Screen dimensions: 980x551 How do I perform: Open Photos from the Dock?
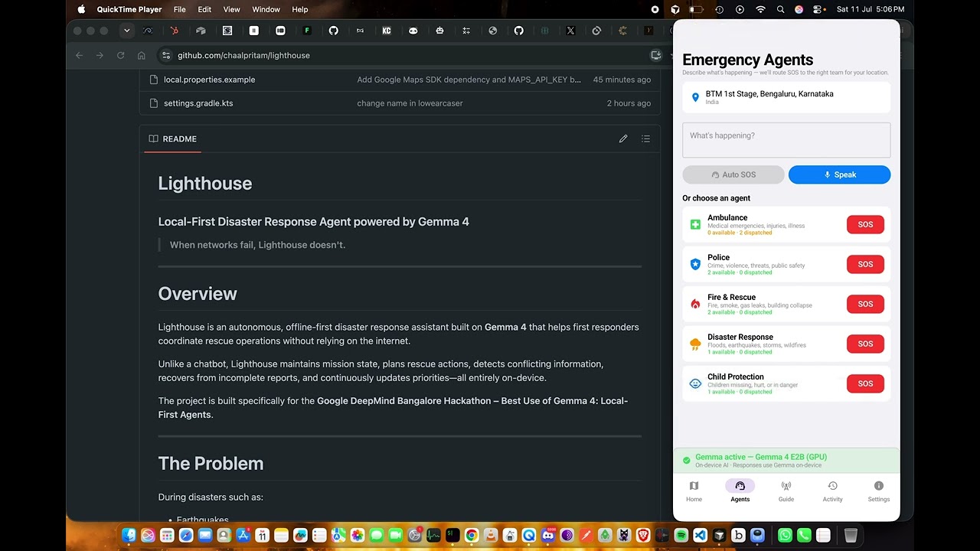pyautogui.click(x=358, y=535)
